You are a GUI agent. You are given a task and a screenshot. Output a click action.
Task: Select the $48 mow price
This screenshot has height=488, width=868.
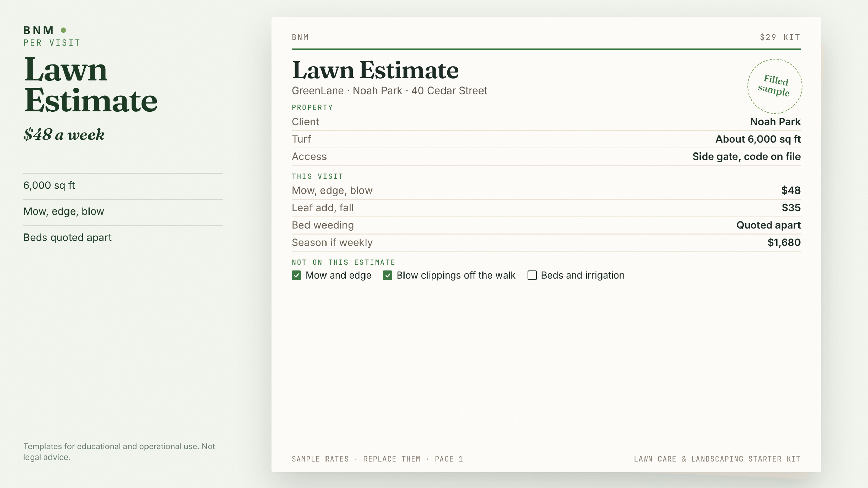(791, 190)
